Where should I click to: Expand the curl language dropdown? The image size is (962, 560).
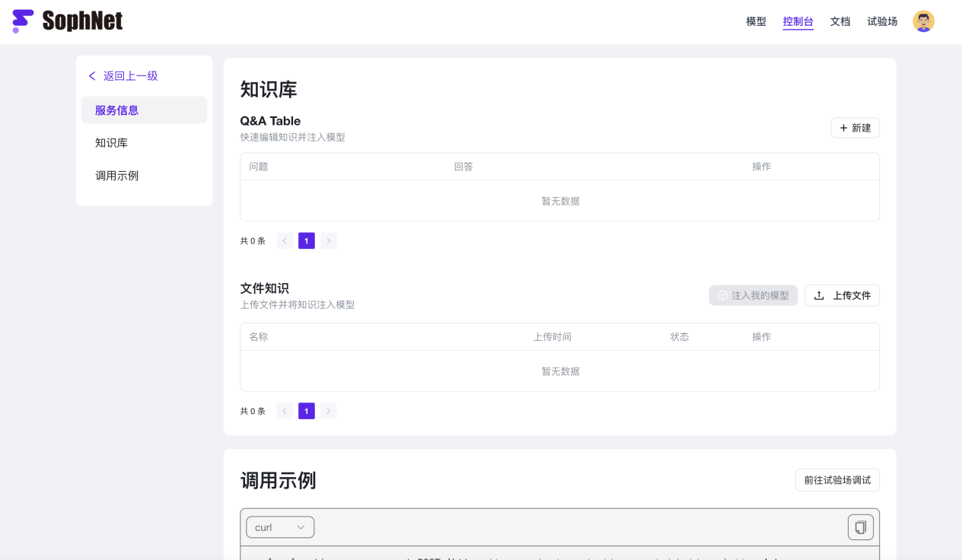click(280, 527)
